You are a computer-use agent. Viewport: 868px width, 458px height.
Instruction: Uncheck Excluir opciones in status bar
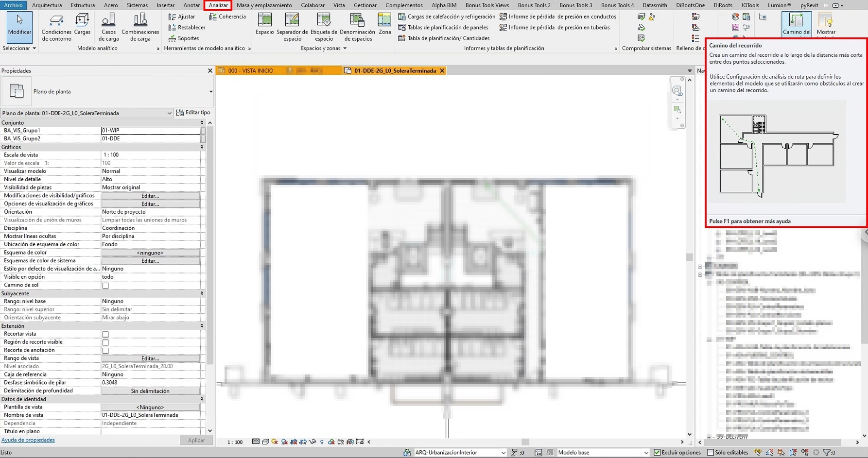coord(657,453)
